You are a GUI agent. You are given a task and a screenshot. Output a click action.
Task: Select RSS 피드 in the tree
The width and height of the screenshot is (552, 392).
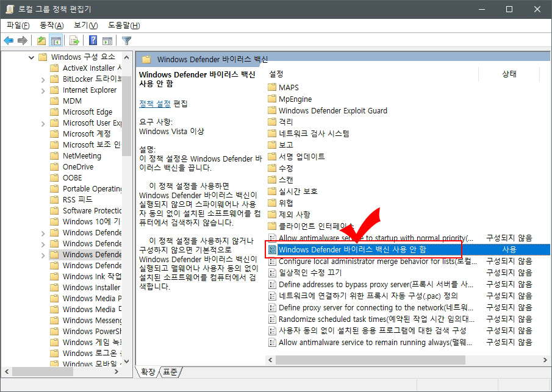71,199
